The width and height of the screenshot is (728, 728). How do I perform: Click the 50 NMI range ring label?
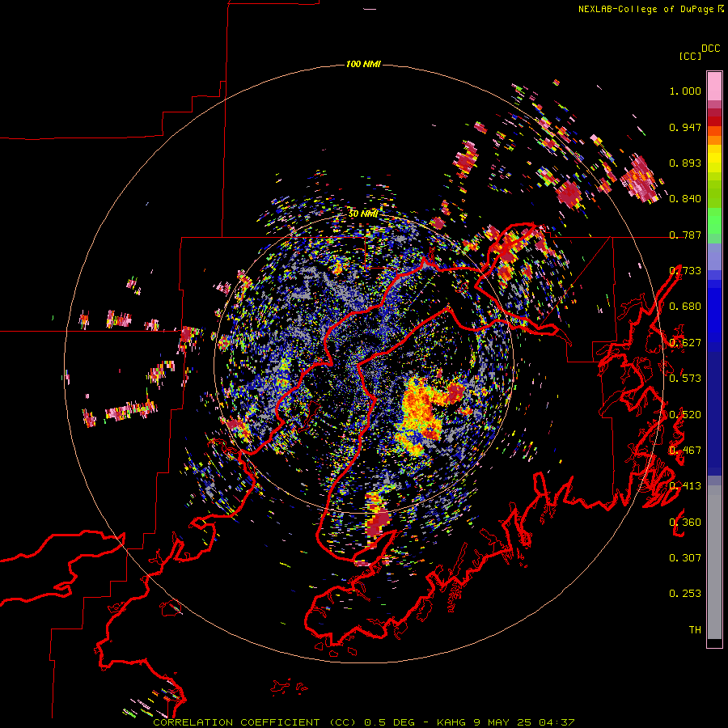[x=363, y=214]
